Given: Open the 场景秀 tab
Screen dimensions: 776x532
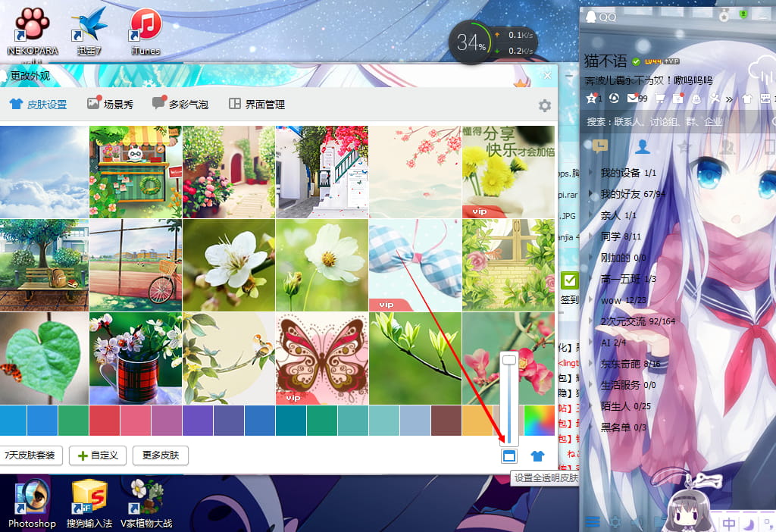Looking at the screenshot, I should pos(110,105).
